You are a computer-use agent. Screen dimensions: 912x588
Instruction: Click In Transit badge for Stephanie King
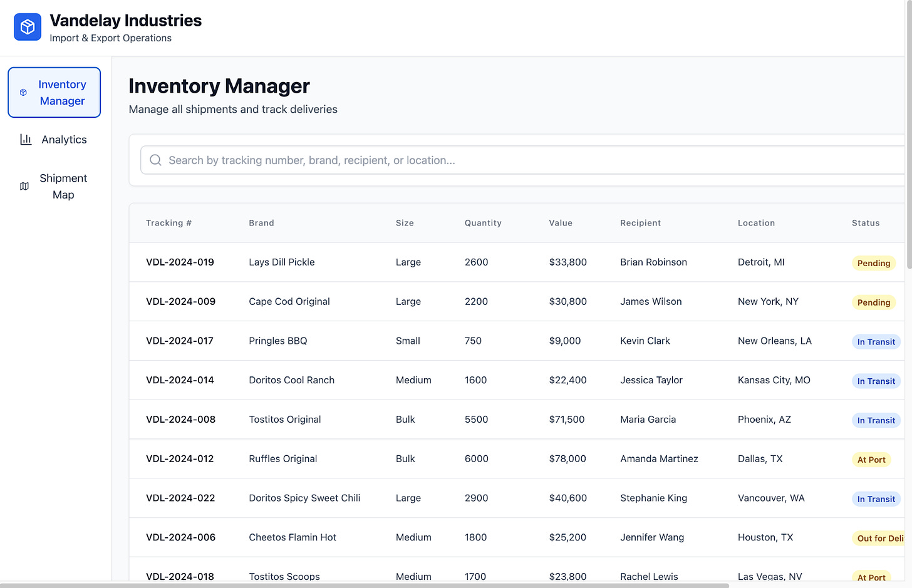point(876,499)
